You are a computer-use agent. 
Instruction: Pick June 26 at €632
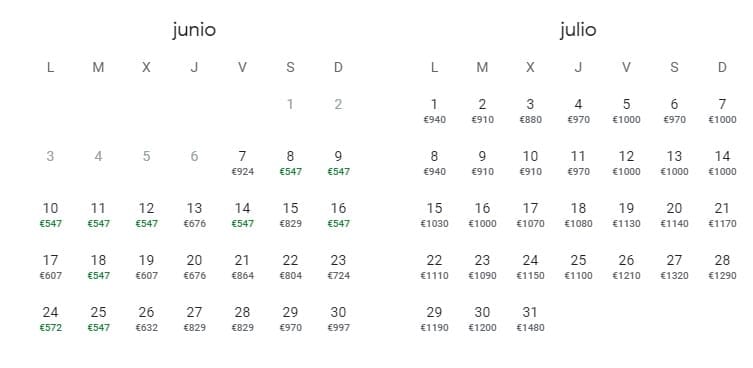coord(146,319)
